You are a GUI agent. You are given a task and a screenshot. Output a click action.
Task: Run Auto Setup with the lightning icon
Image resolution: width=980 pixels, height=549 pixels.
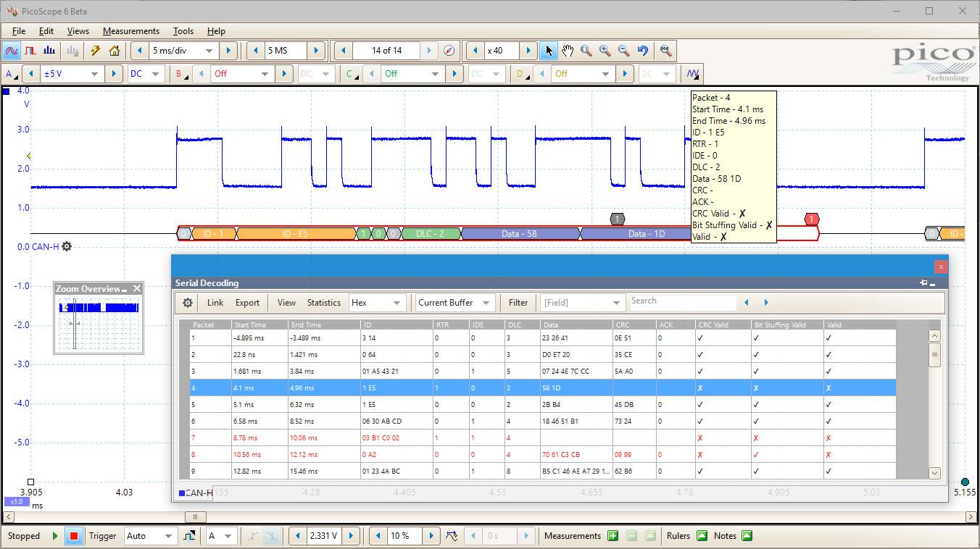95,51
